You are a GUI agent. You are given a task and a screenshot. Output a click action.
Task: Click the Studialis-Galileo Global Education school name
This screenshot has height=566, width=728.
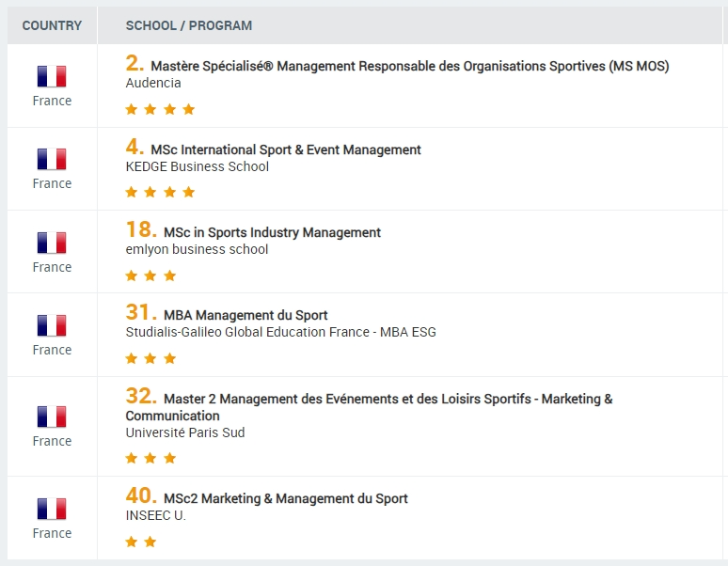pyautogui.click(x=280, y=332)
